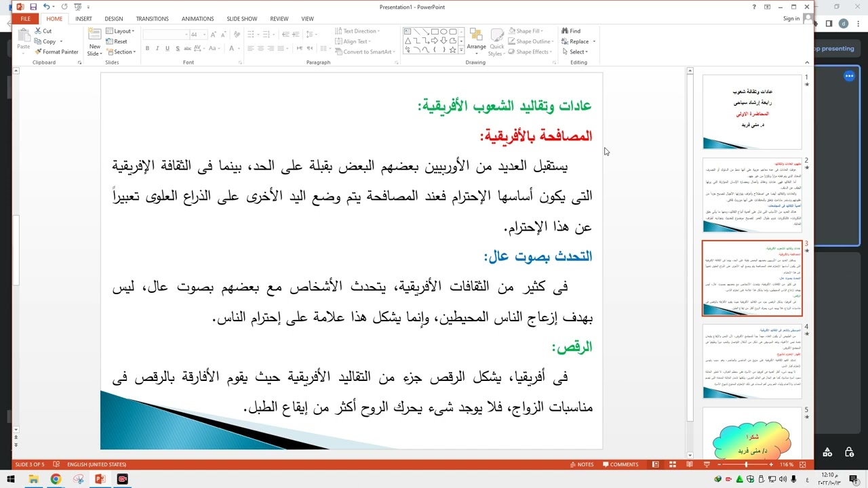Open the Text Direction dropdown
868x488 pixels.
[x=357, y=31]
